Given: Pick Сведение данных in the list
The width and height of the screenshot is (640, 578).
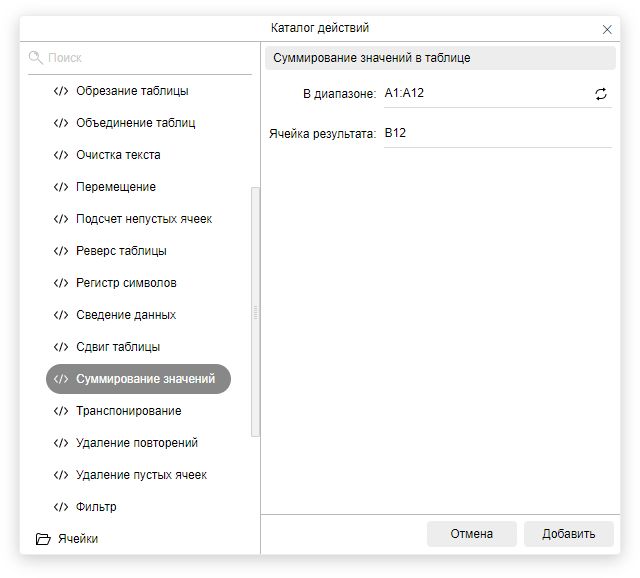Looking at the screenshot, I should 126,315.
